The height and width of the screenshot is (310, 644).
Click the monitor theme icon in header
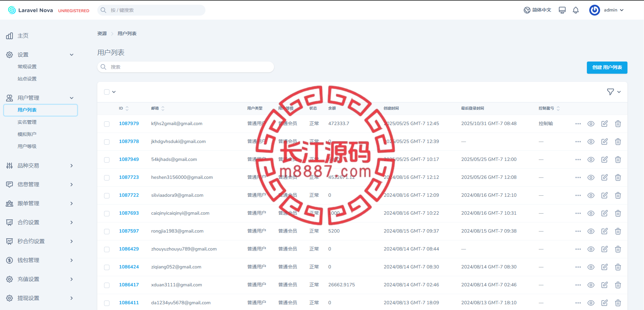pyautogui.click(x=562, y=10)
